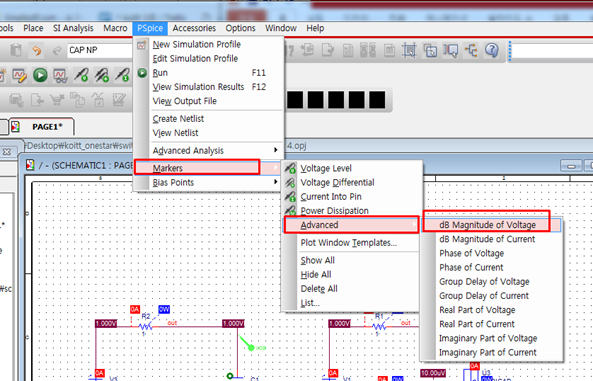The height and width of the screenshot is (381, 593).
Task: Select Real Part of Voltage
Action: 477,310
